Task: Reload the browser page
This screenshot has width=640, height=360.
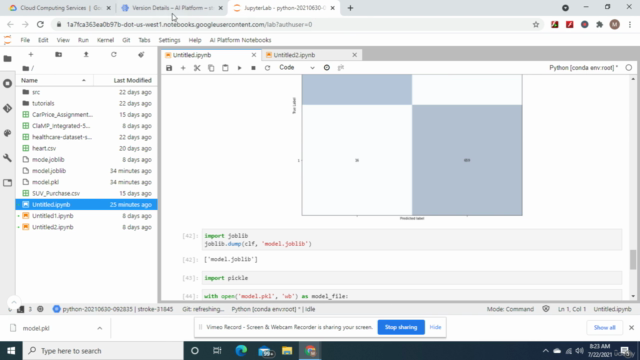Action: click(x=40, y=24)
